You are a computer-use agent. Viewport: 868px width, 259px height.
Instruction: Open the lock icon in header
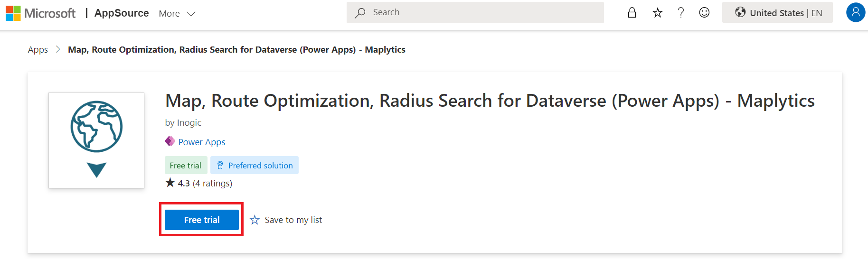(x=632, y=13)
